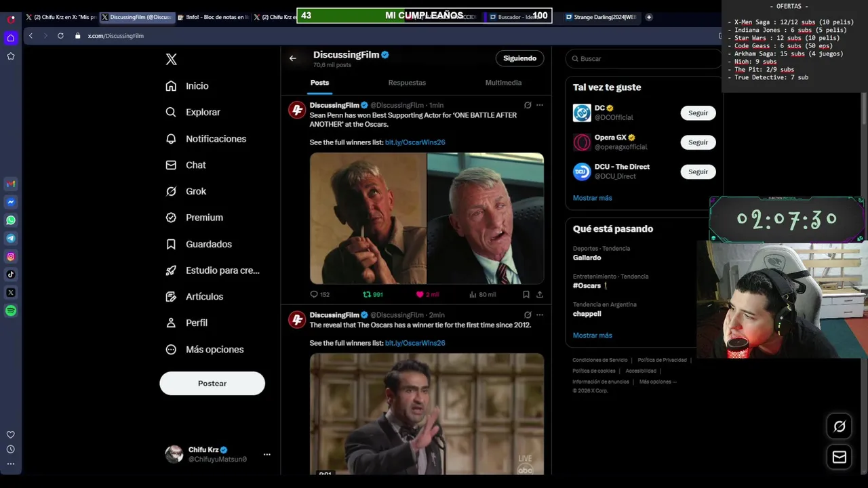Open the history clock icon in the sidebar

click(x=11, y=449)
